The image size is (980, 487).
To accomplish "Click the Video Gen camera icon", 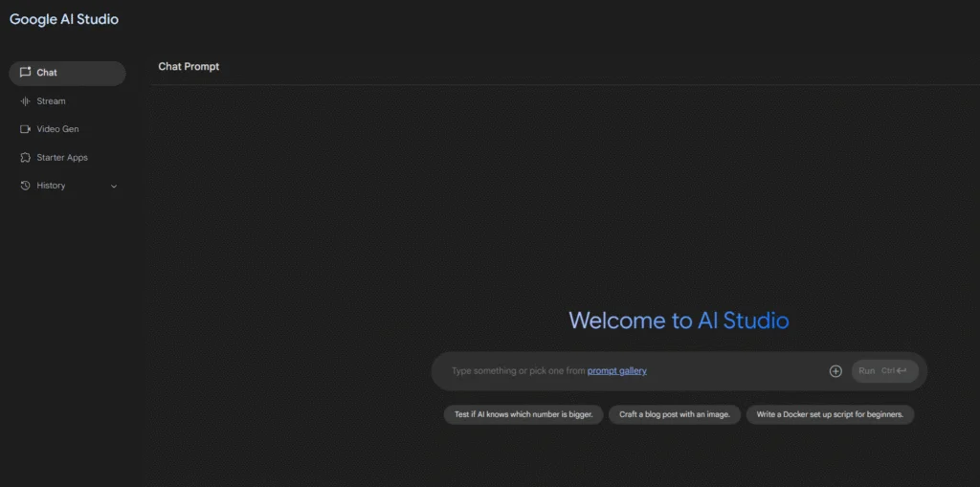I will [25, 129].
